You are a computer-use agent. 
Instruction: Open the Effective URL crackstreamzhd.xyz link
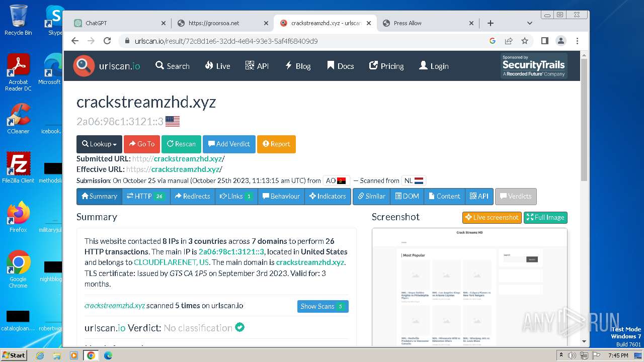click(185, 169)
